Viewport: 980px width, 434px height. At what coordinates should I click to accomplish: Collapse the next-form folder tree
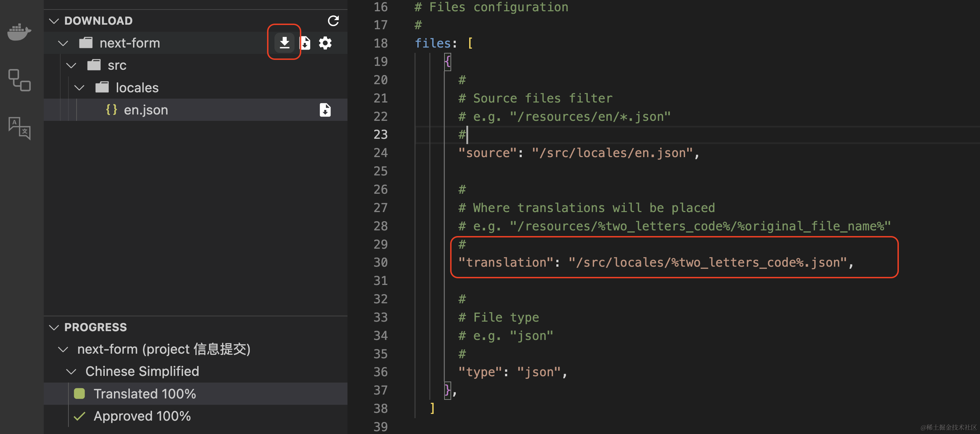coord(63,43)
